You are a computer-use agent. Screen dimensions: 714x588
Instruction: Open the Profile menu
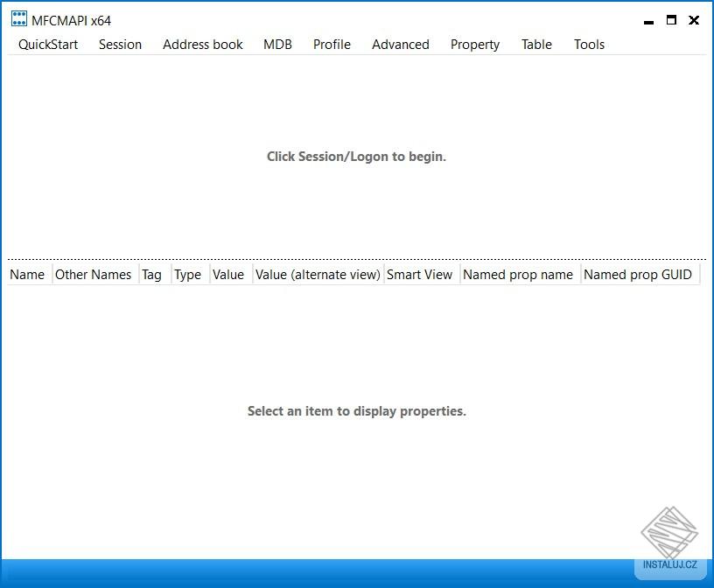click(332, 44)
